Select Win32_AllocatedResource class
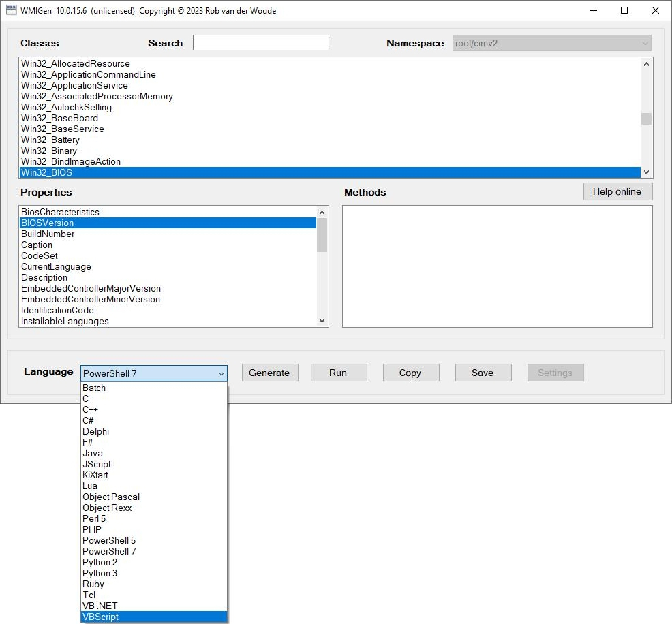This screenshot has height=624, width=672. tap(330, 63)
